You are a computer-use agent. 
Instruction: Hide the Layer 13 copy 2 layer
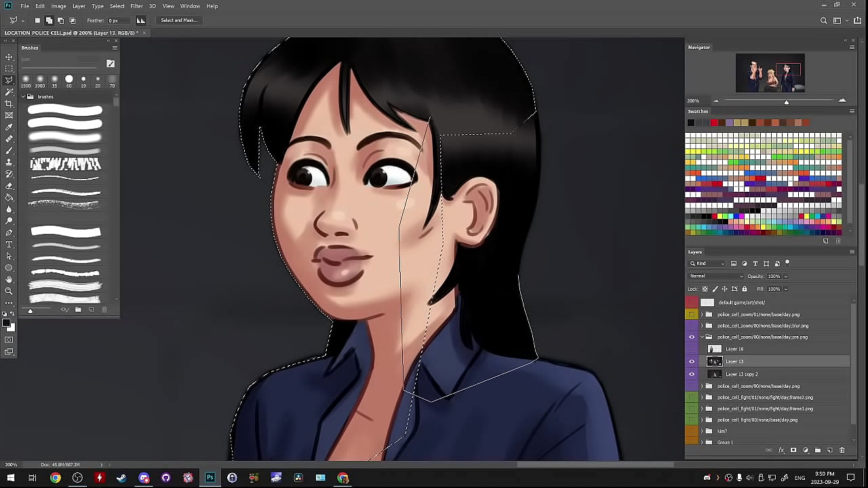click(x=692, y=374)
